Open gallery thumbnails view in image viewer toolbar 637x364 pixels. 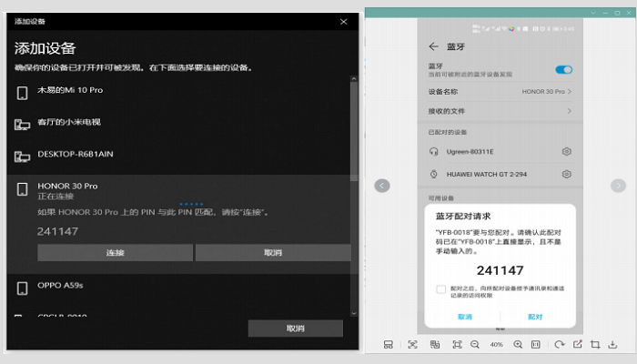pos(388,345)
